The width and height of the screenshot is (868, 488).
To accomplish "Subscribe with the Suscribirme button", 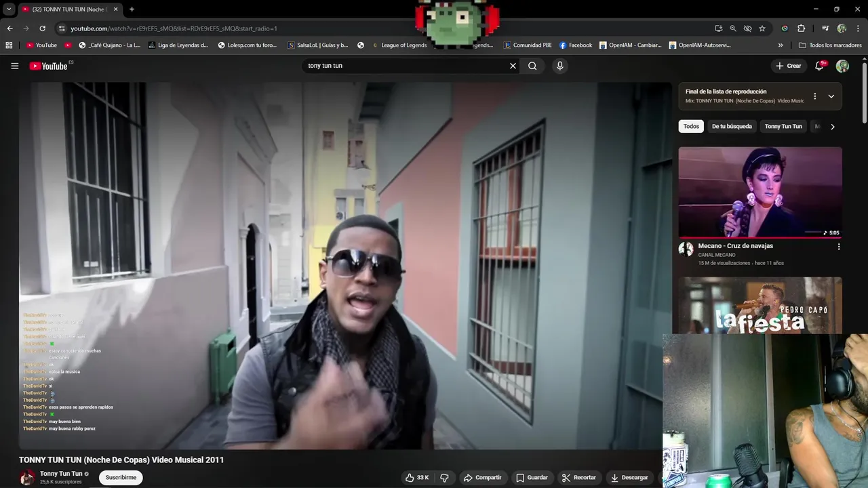I will click(x=121, y=478).
